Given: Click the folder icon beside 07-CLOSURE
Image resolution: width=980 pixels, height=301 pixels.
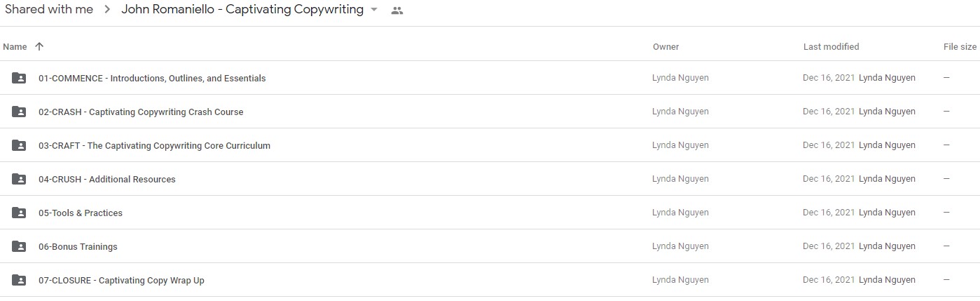Looking at the screenshot, I should 19,280.
